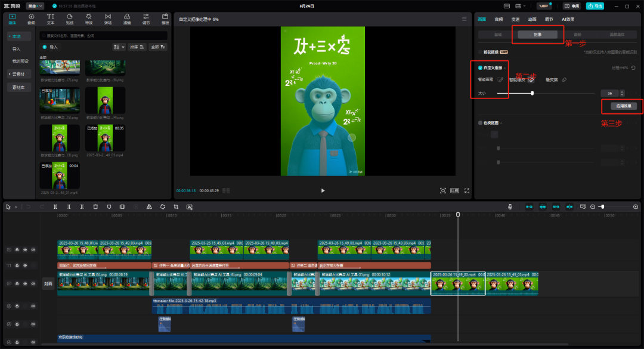Open the 文本 (Text) panel icon
Screen dimensions: 644x349
point(50,18)
